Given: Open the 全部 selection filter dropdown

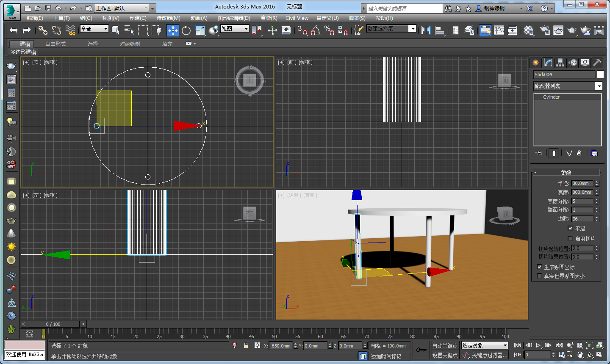Looking at the screenshot, I should pyautogui.click(x=94, y=28).
